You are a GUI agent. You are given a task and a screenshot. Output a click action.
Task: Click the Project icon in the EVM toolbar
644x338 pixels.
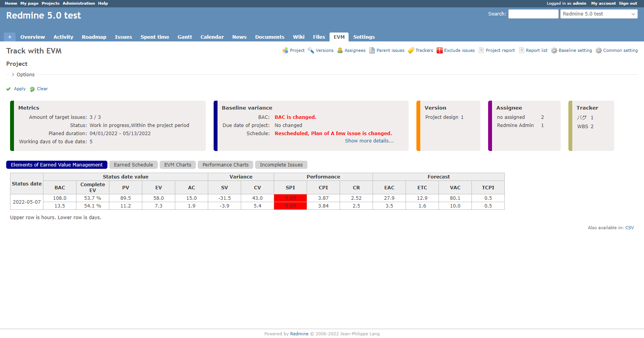pos(285,50)
